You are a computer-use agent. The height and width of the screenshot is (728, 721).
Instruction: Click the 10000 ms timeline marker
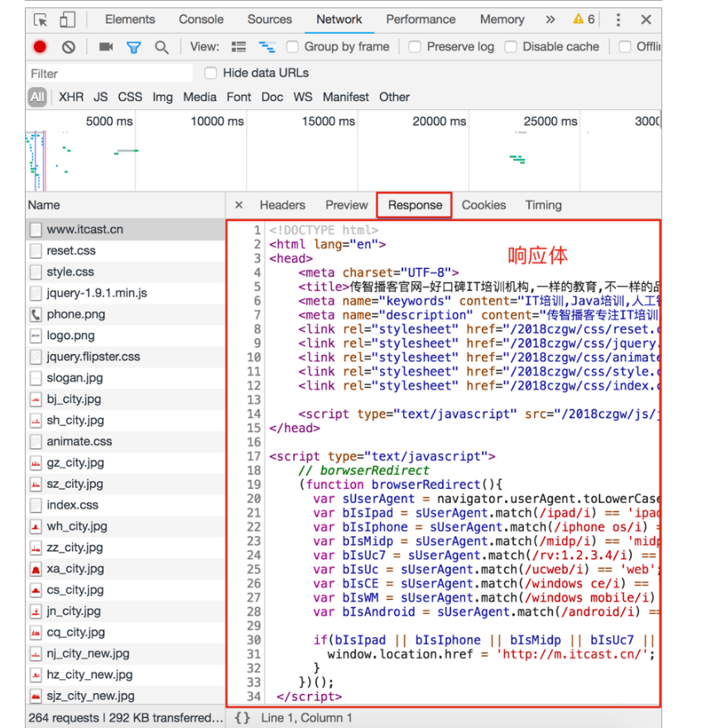pos(217,122)
